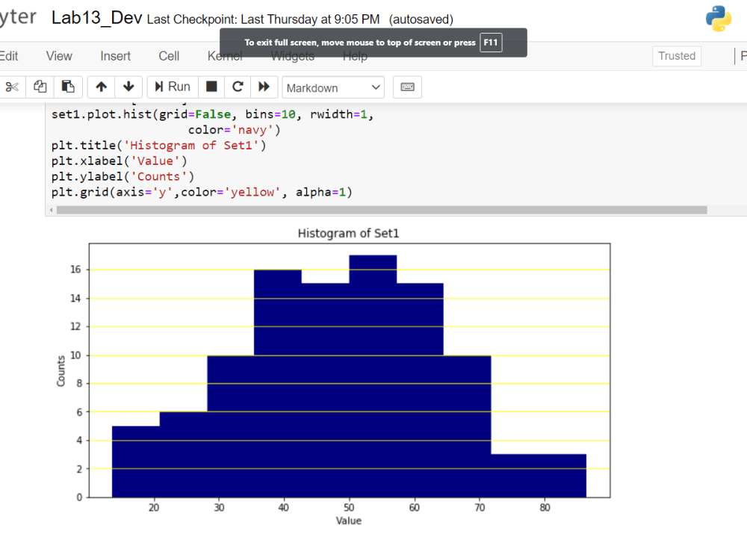Open the Cell menu
Viewport: 747px width, 560px height.
[169, 56]
